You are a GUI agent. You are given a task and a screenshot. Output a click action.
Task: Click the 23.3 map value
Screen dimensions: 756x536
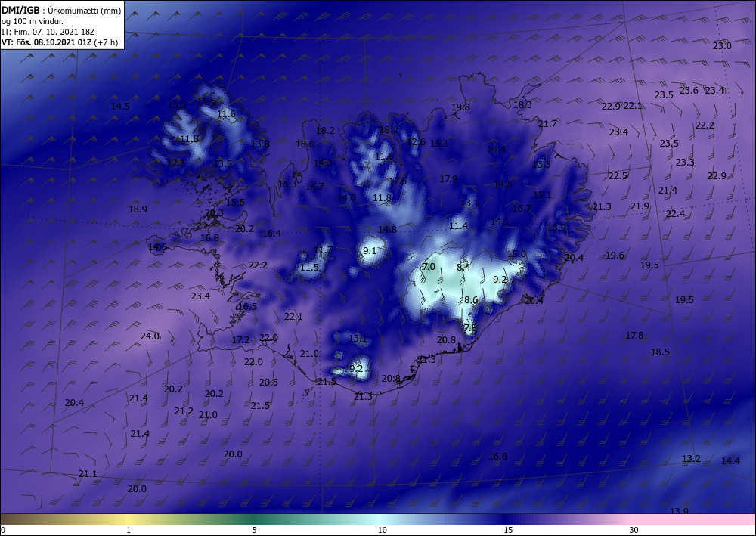[x=685, y=163]
